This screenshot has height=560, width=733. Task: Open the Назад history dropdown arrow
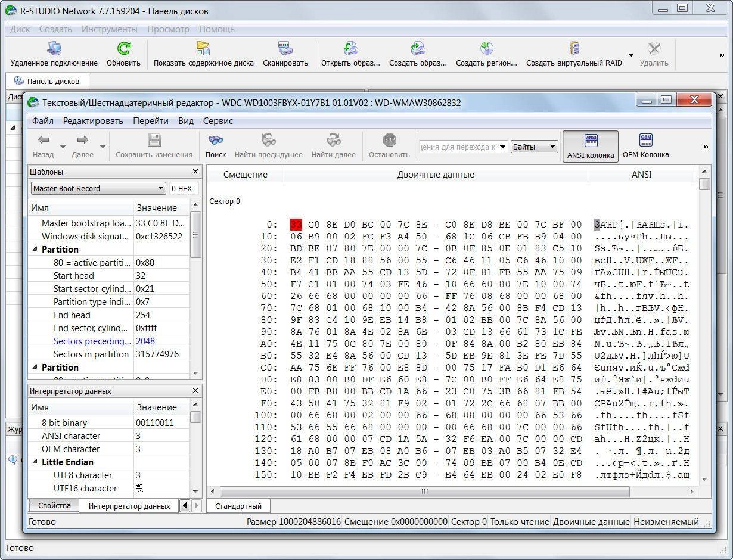(63, 147)
